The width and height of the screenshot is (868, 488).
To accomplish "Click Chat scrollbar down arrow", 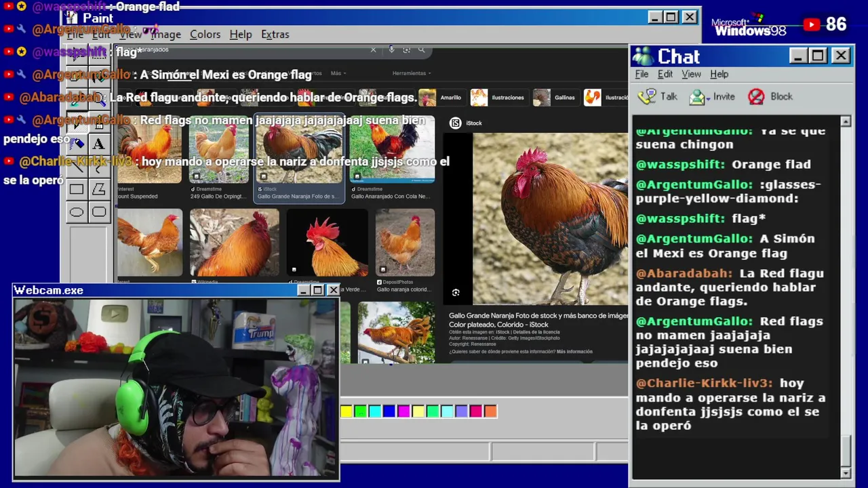I will [x=846, y=472].
